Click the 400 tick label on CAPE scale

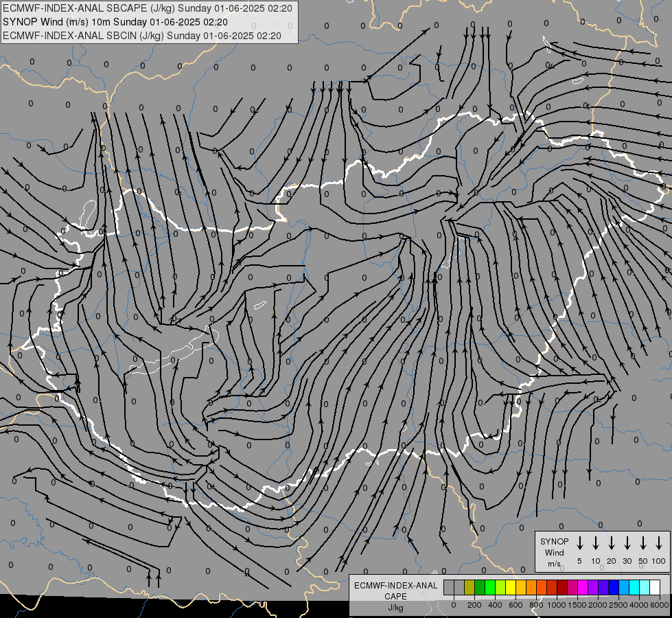click(495, 605)
